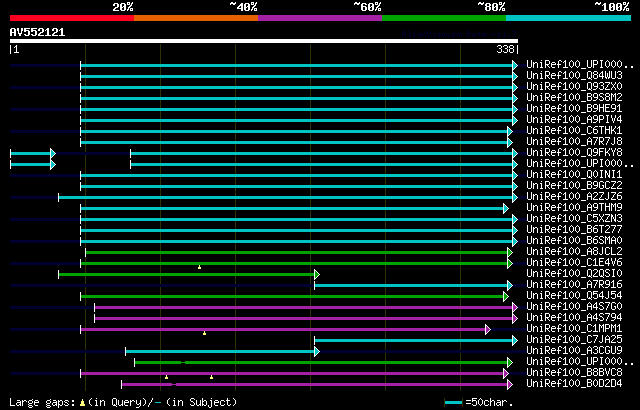Image resolution: width=640 pixels, height=410 pixels.
Task: Select the UniRef100_B9GCZ2 label
Action: (x=574, y=186)
